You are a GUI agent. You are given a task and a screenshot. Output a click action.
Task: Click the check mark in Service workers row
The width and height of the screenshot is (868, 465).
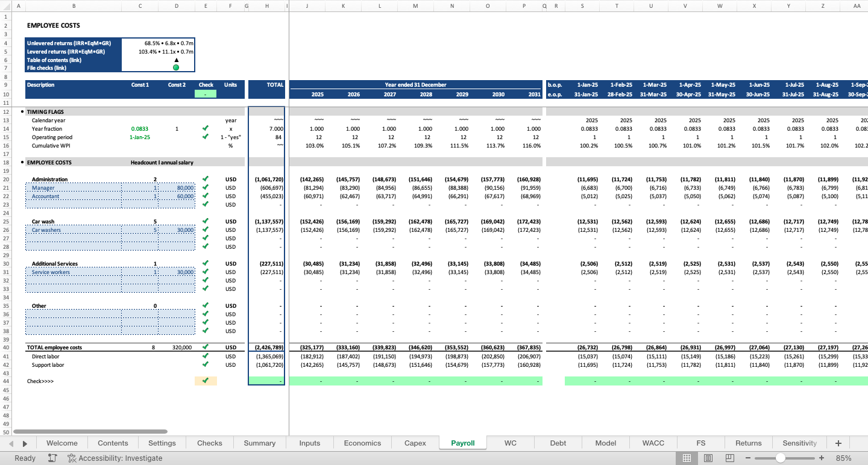click(x=206, y=272)
